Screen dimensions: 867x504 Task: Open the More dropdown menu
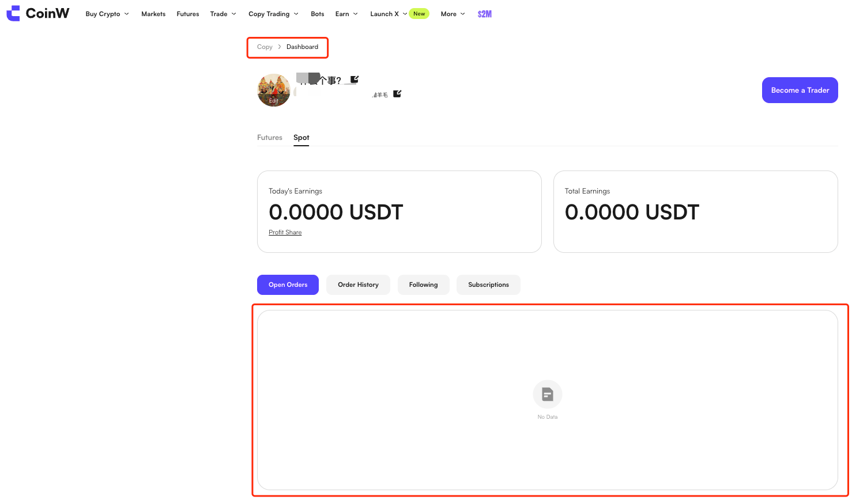point(453,14)
